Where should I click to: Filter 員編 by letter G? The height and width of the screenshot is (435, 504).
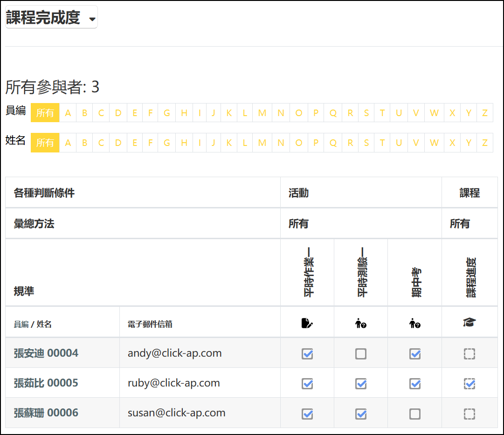[x=167, y=113]
